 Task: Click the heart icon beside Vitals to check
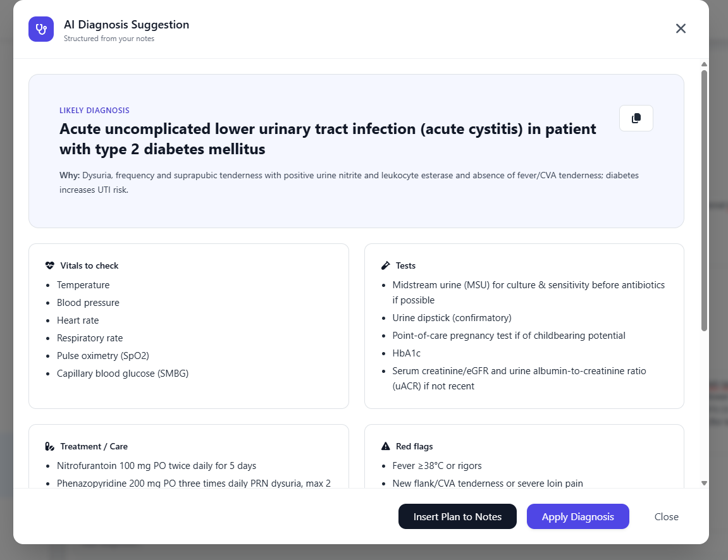click(x=49, y=265)
